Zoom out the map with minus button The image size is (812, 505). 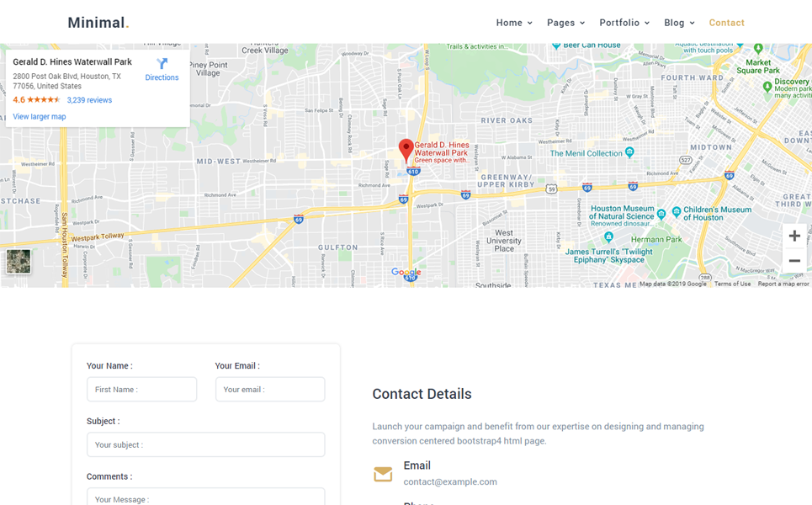click(793, 262)
